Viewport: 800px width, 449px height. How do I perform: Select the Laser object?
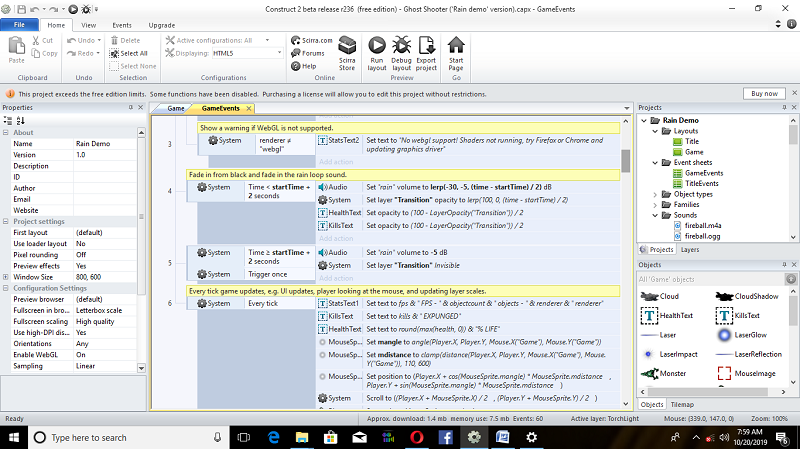coord(658,335)
